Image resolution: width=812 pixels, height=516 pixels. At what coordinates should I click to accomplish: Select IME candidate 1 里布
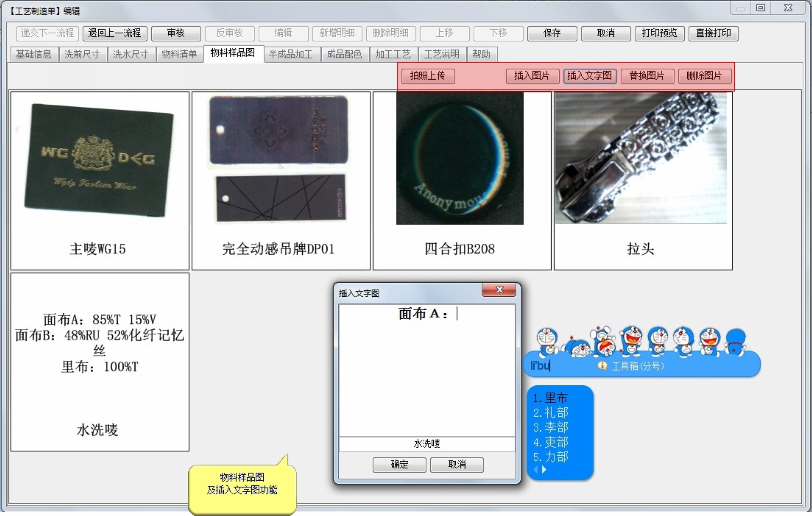click(x=551, y=398)
